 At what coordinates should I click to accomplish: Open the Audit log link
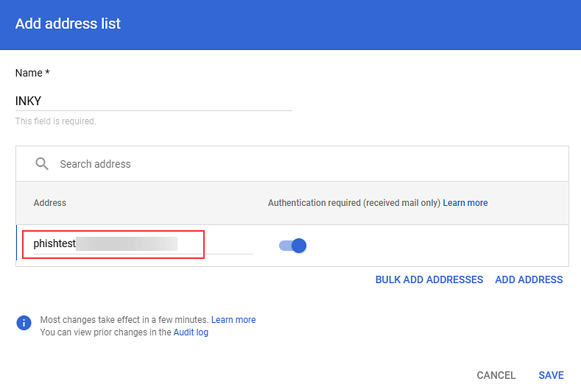(191, 332)
